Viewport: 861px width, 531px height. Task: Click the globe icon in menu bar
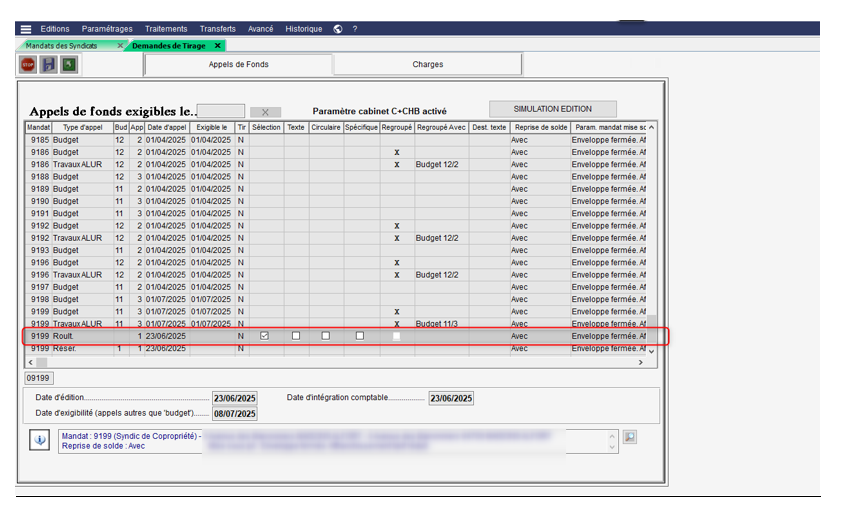338,29
